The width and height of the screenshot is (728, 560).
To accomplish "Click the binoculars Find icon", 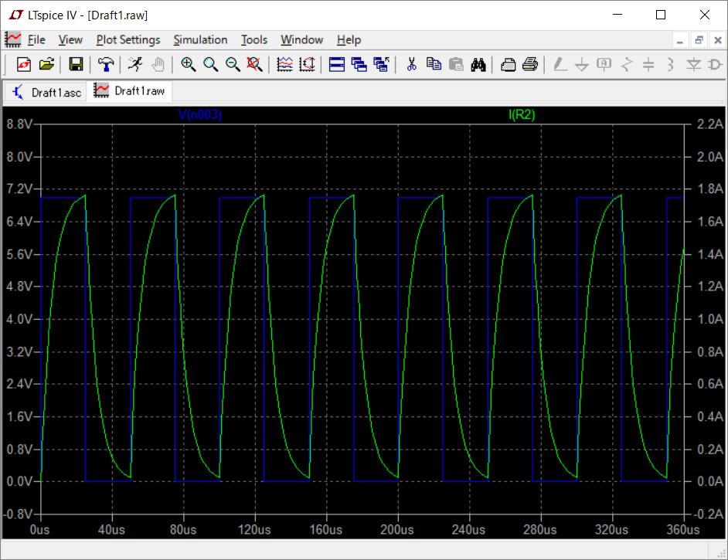I will coord(478,64).
